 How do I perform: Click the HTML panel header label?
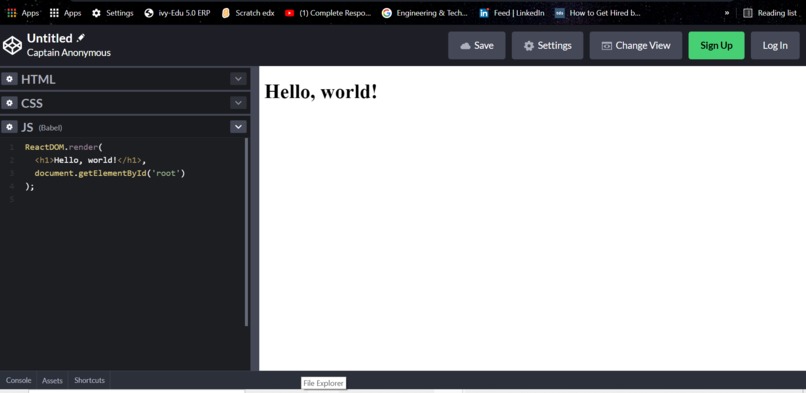pos(38,80)
